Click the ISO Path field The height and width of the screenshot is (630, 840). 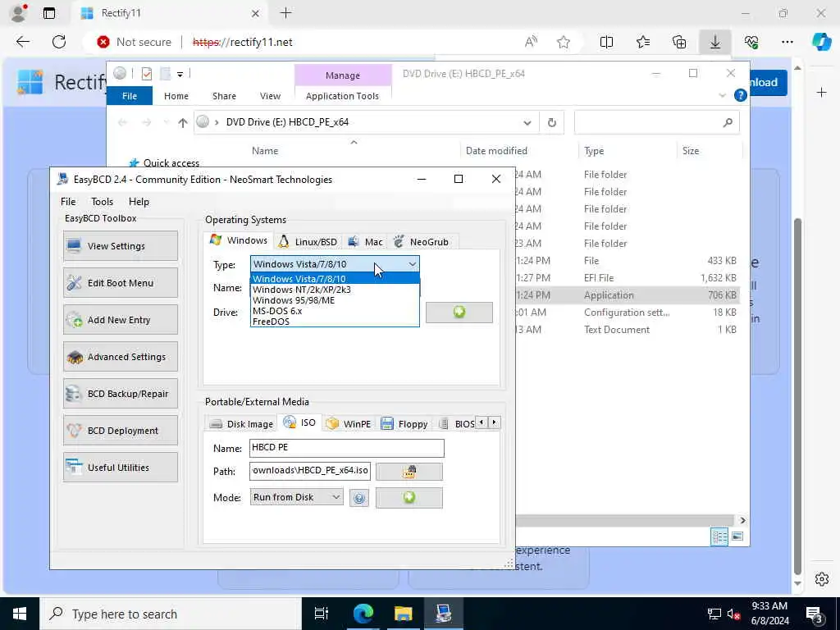click(x=309, y=471)
